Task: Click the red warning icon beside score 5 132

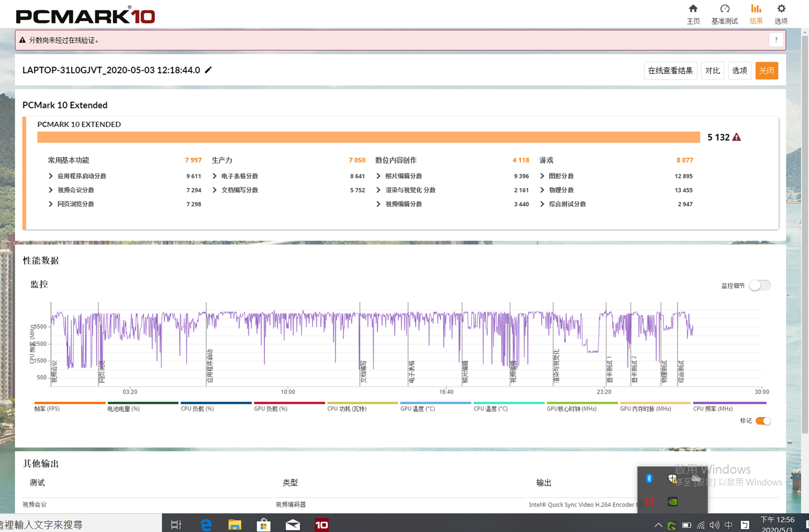Action: [x=737, y=137]
